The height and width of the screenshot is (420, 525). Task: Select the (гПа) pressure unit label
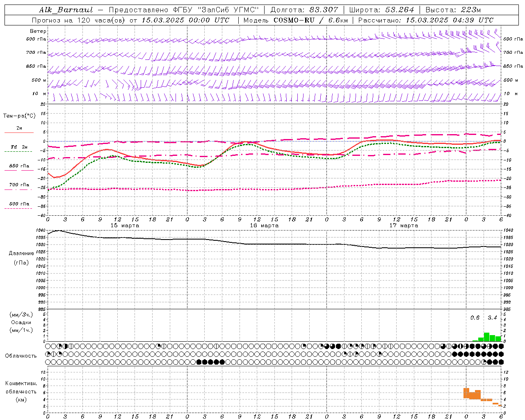tap(21, 263)
